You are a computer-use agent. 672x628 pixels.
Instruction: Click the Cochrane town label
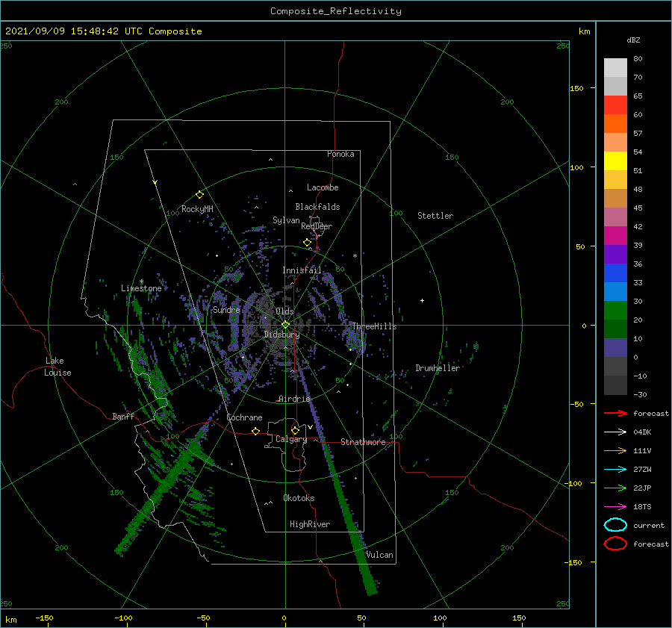pyautogui.click(x=244, y=417)
